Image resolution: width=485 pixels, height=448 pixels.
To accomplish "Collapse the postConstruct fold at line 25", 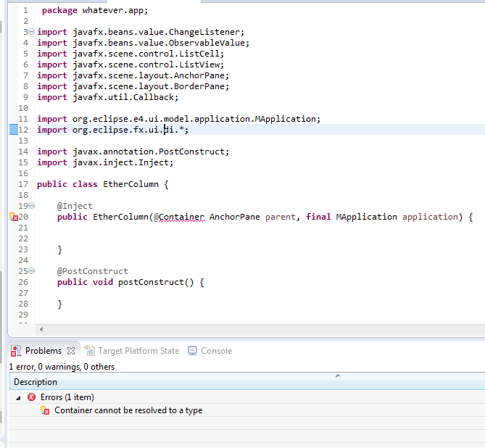I will (32, 270).
